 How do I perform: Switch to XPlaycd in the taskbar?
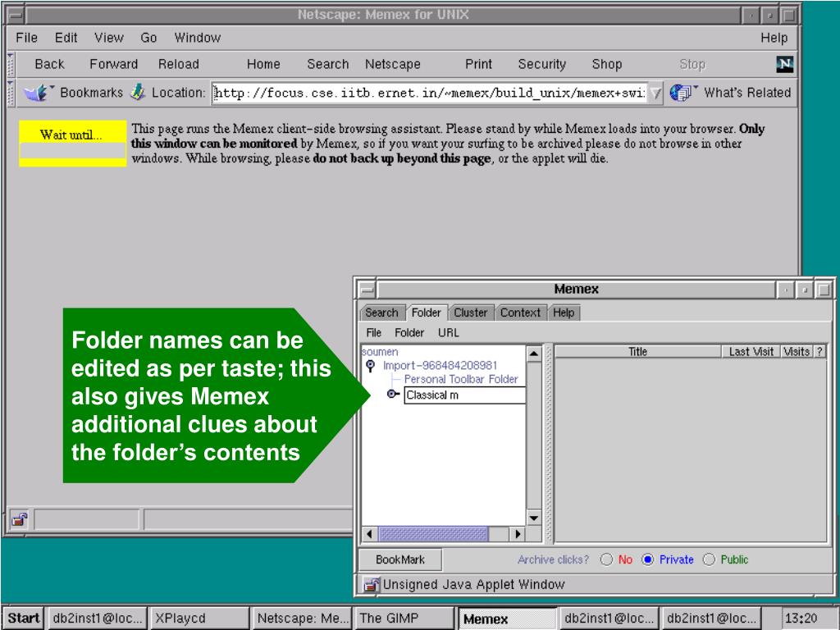pos(199,619)
